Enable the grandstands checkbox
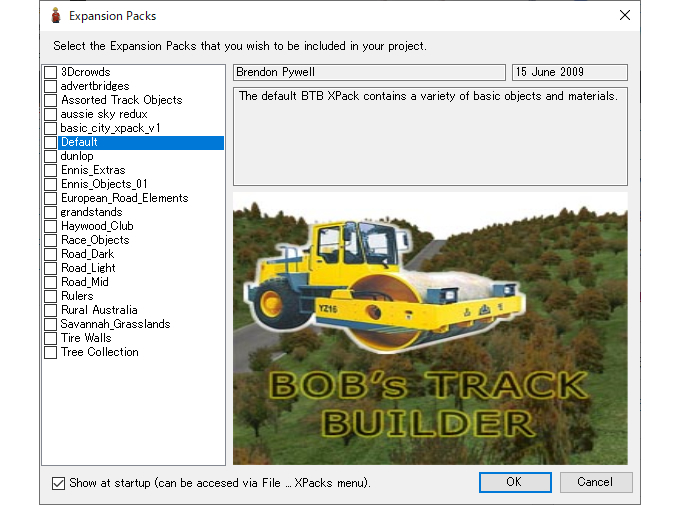This screenshot has height=505, width=680. (x=50, y=212)
